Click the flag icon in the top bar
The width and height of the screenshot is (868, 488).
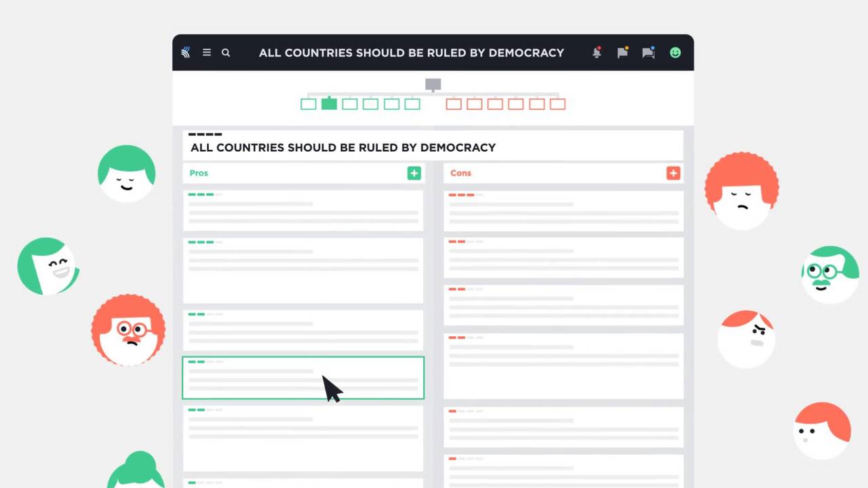point(623,52)
